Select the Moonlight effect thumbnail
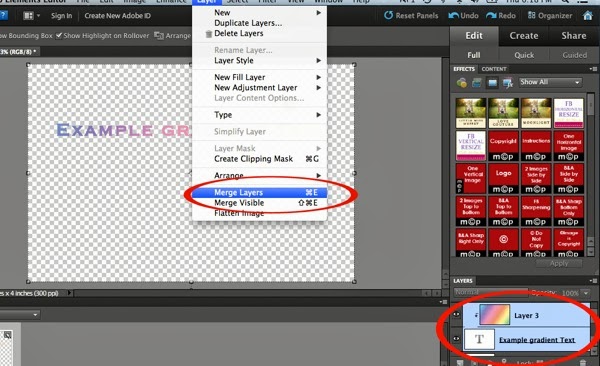 coord(536,113)
